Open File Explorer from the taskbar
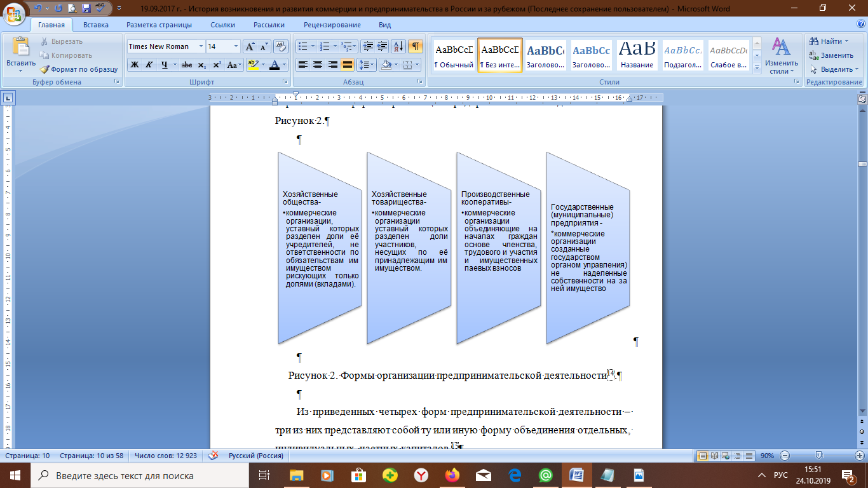 (x=297, y=475)
